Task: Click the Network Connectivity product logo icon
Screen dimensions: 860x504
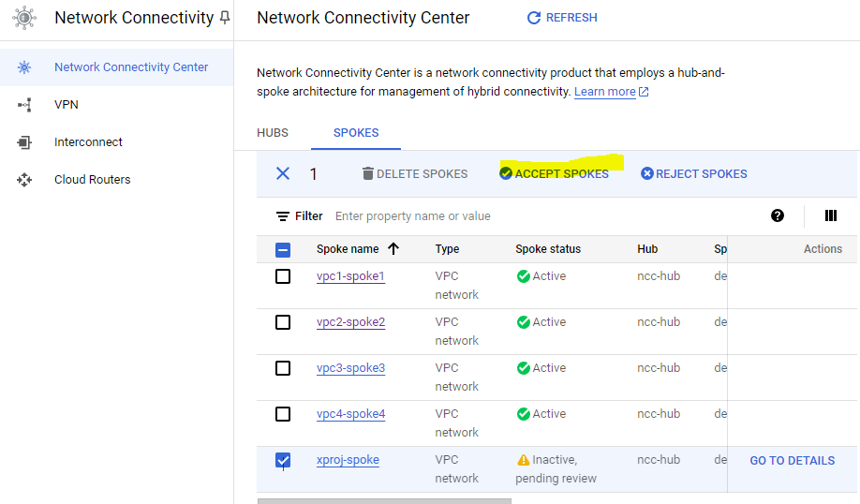Action: pyautogui.click(x=24, y=18)
